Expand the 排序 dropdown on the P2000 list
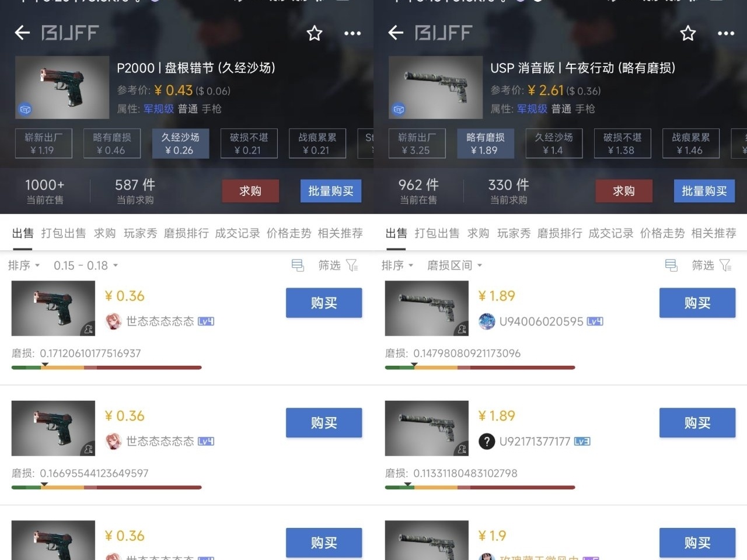747x560 pixels. click(24, 265)
